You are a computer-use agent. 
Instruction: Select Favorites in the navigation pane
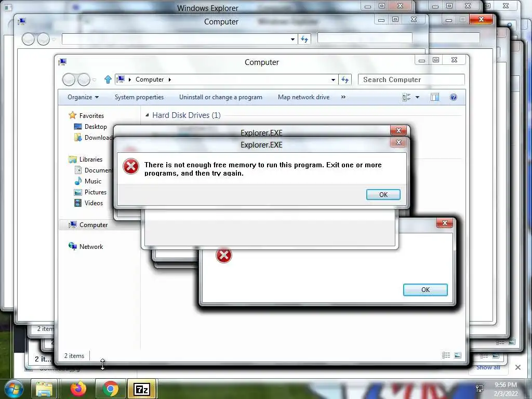tap(86, 116)
